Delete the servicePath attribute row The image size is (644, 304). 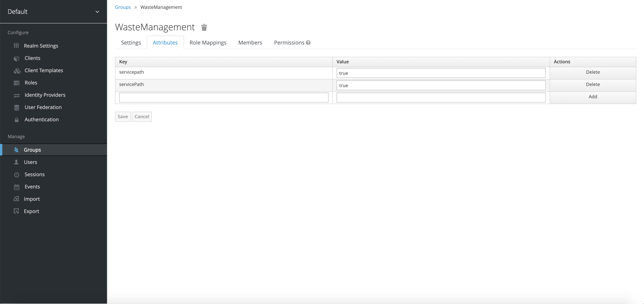tap(592, 84)
